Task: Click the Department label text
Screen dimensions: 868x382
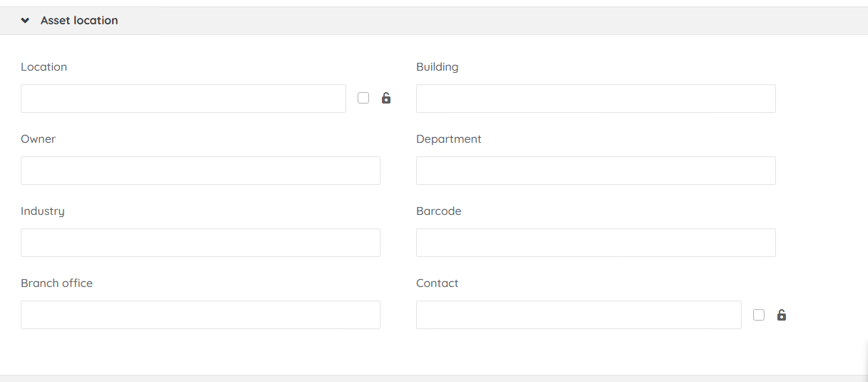Action: click(448, 139)
